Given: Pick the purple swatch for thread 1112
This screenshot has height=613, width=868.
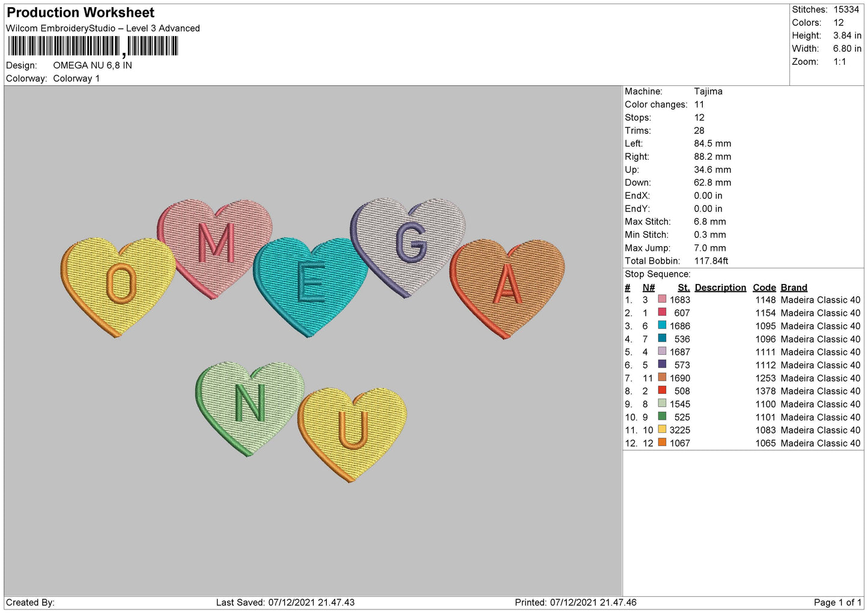Looking at the screenshot, I should pos(662,364).
